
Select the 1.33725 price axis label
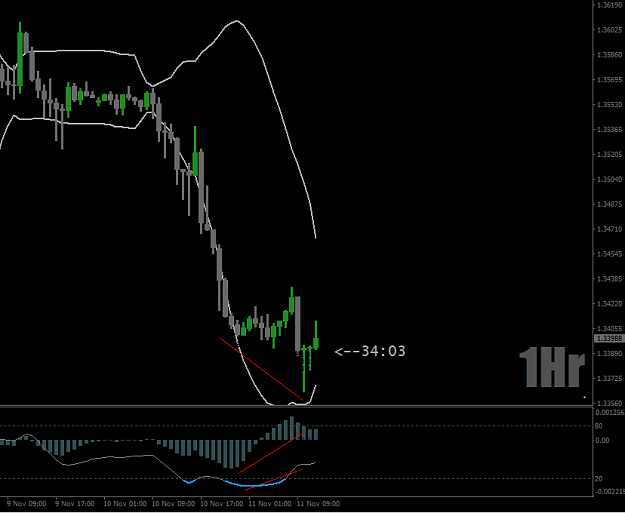pyautogui.click(x=610, y=378)
